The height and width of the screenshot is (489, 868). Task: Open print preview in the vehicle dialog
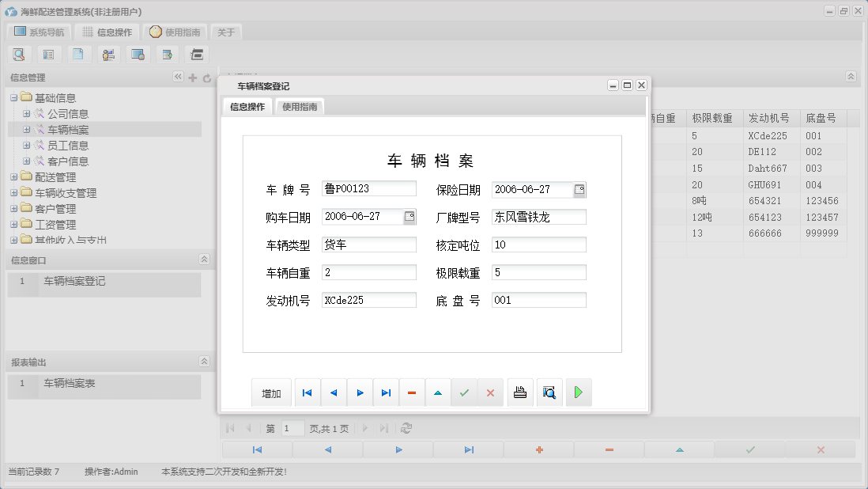(x=549, y=392)
